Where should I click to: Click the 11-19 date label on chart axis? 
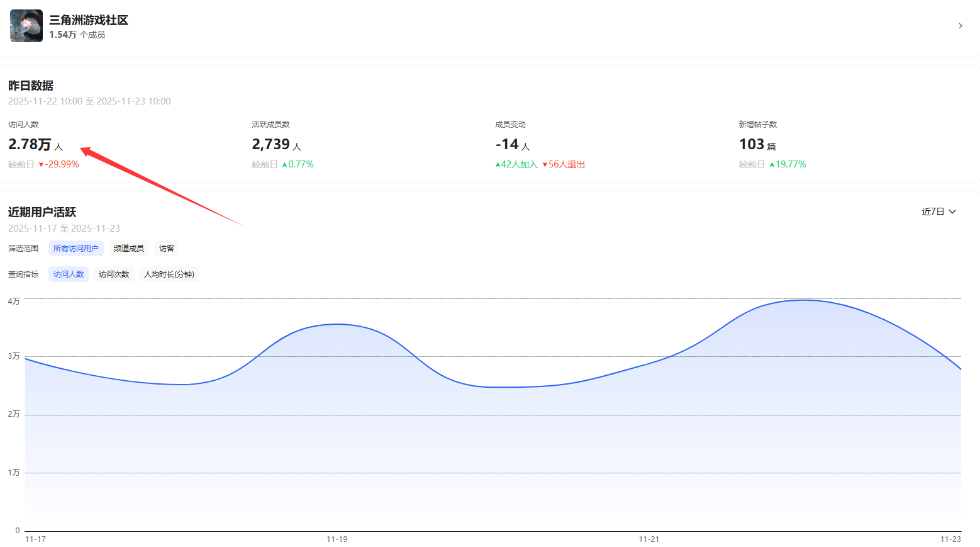[x=337, y=539]
